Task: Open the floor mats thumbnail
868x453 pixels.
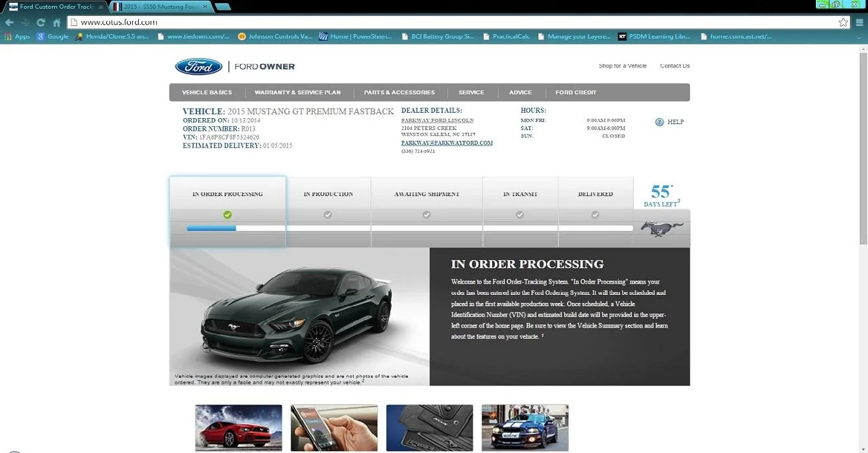Action: pyautogui.click(x=429, y=428)
